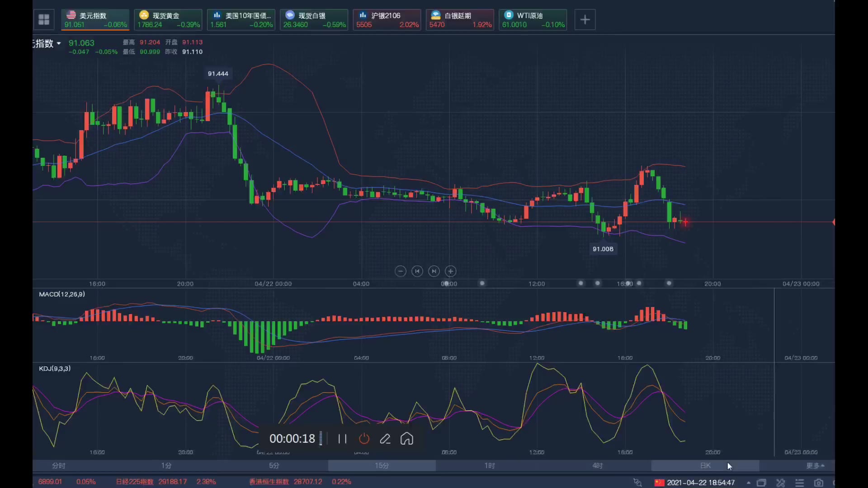The width and height of the screenshot is (868, 488).
Task: Click the red crosshair marker on last candle
Action: pyautogui.click(x=685, y=222)
